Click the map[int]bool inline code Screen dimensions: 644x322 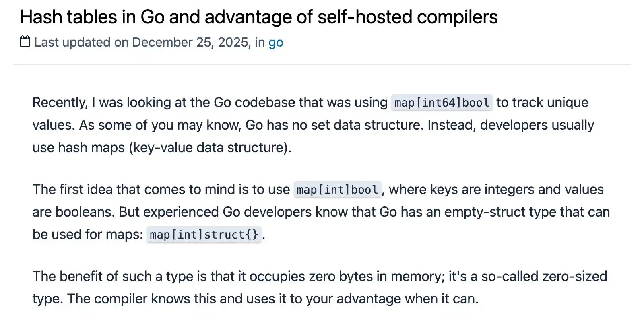point(337,190)
